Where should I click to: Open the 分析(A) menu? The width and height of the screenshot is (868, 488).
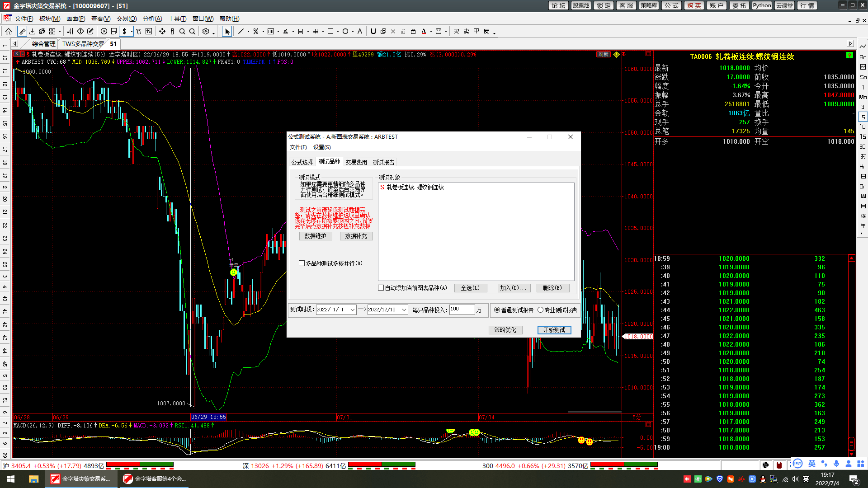(x=152, y=19)
